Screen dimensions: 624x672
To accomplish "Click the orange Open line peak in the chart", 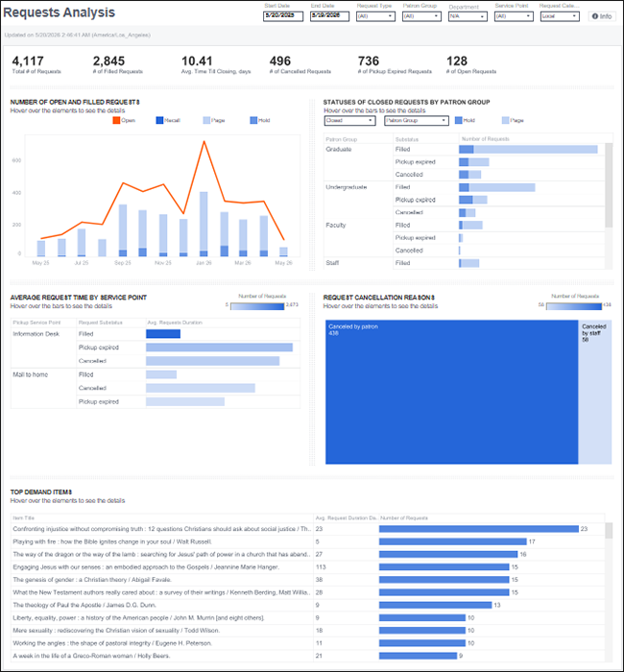I will tap(204, 141).
